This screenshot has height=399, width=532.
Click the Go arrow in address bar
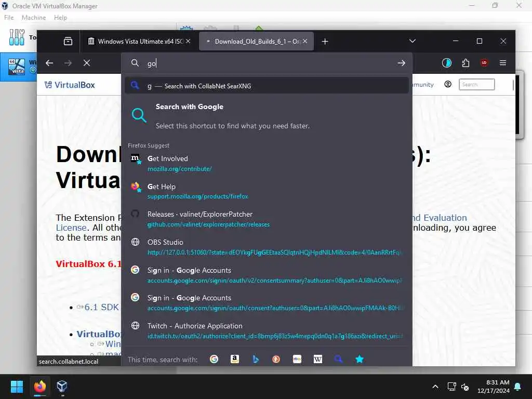tap(402, 63)
